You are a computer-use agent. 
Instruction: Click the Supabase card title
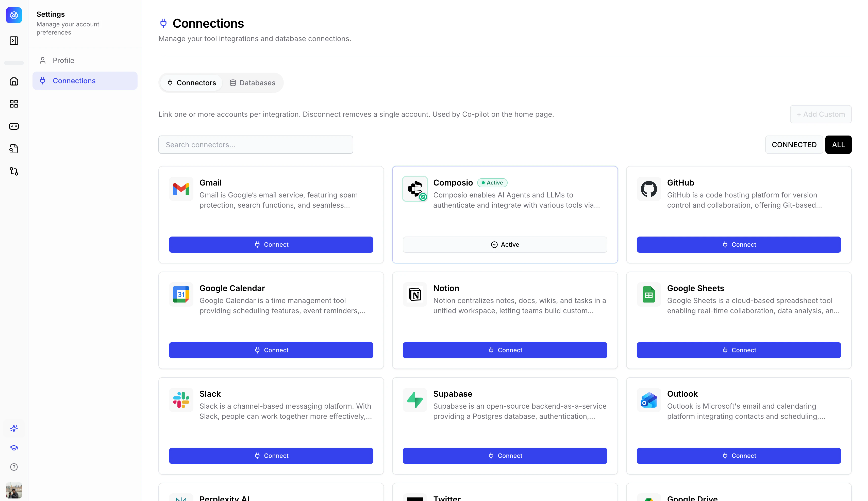[x=453, y=394]
